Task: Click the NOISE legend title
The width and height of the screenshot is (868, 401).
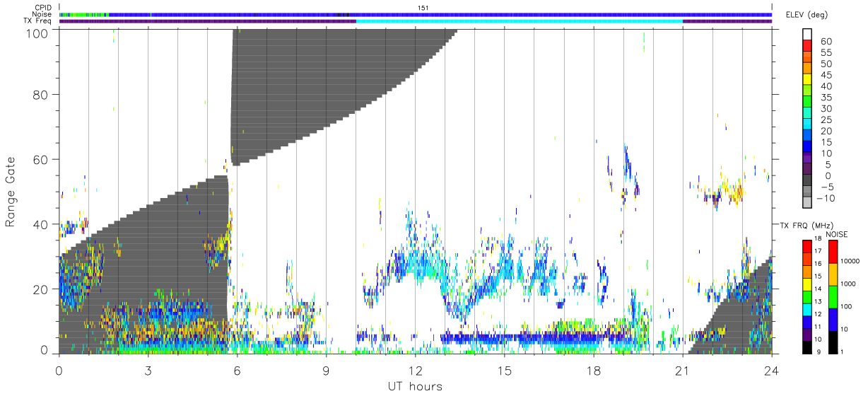Action: click(838, 233)
